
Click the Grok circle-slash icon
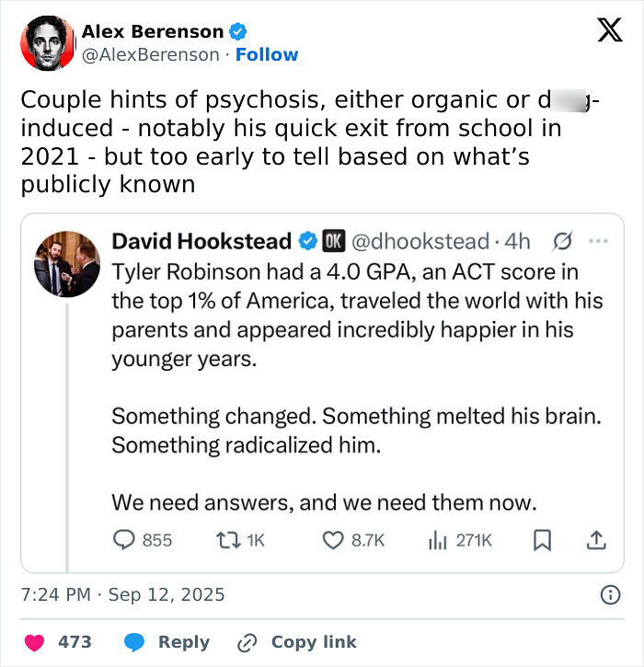click(x=560, y=242)
